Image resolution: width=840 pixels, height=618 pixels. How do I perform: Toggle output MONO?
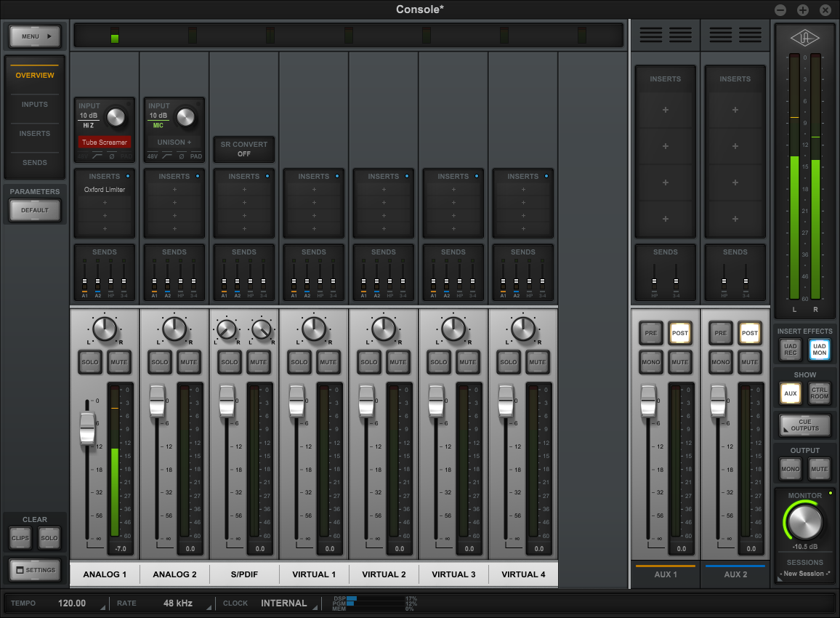pos(791,469)
